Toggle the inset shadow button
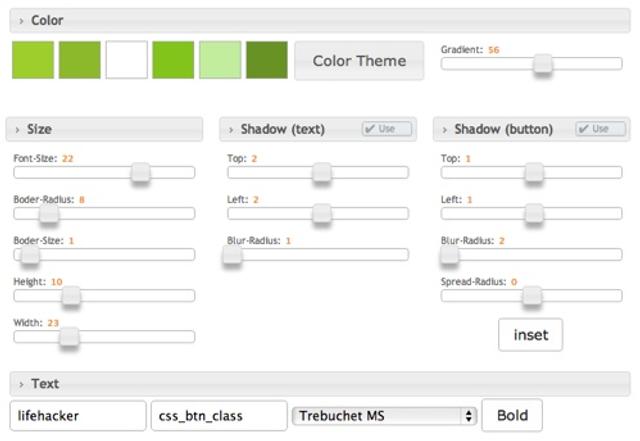 [530, 335]
